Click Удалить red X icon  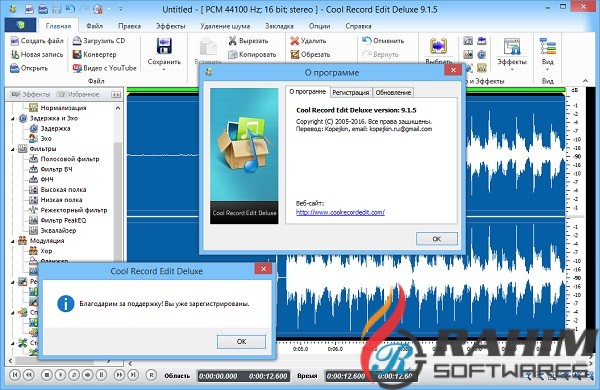point(294,41)
